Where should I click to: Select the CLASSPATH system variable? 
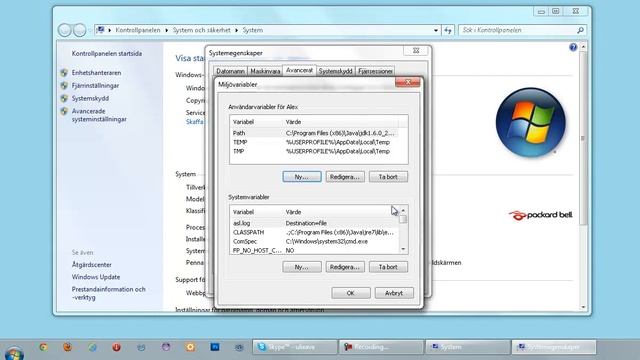click(x=314, y=232)
